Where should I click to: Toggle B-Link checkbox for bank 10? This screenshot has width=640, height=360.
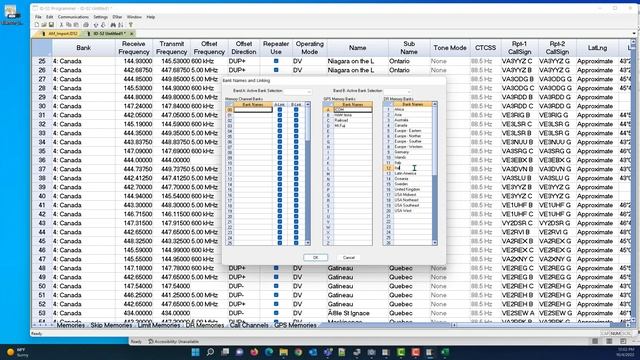click(296, 163)
